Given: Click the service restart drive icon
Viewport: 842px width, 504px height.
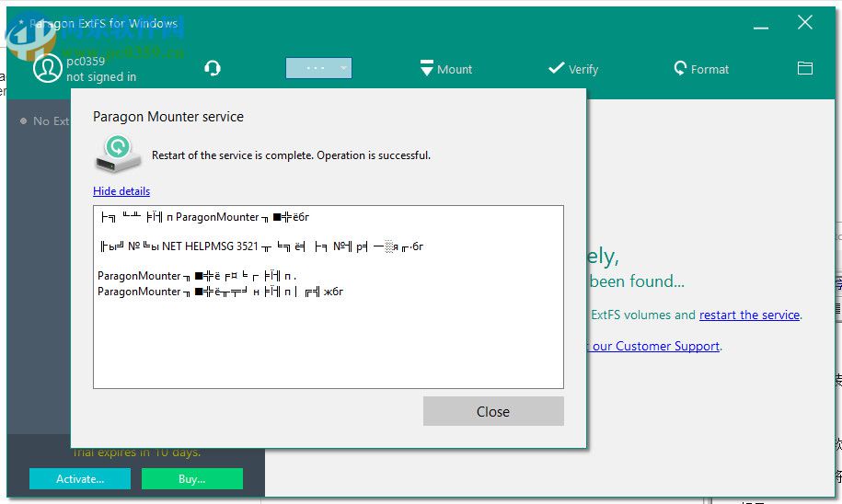Looking at the screenshot, I should [118, 154].
